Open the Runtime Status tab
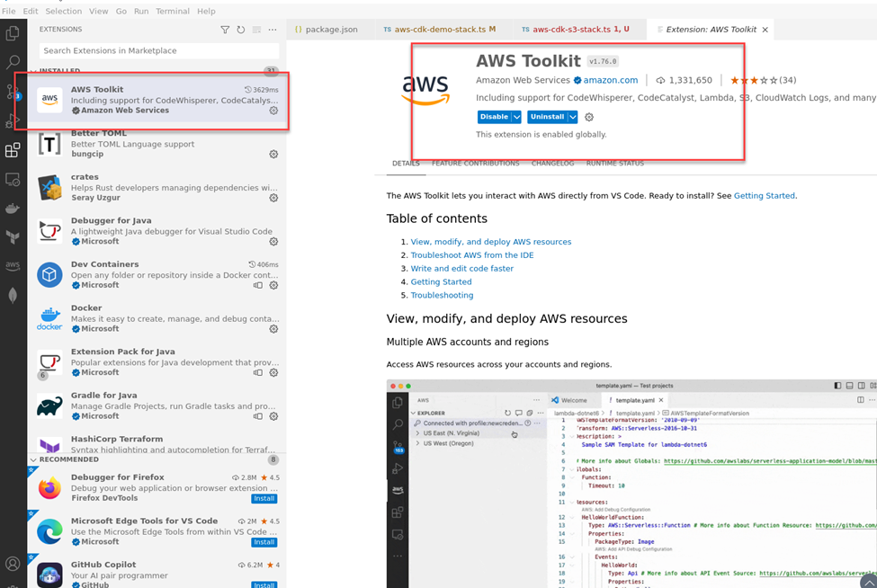877x588 pixels. click(x=614, y=164)
